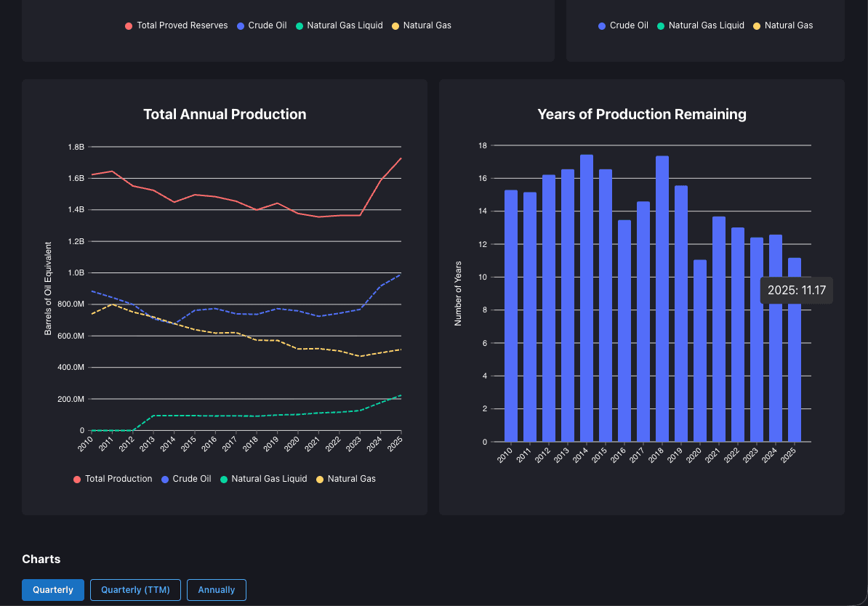Screen dimensions: 868x606
Task: Click the '2025: 11.17' tooltip
Action: pos(797,290)
